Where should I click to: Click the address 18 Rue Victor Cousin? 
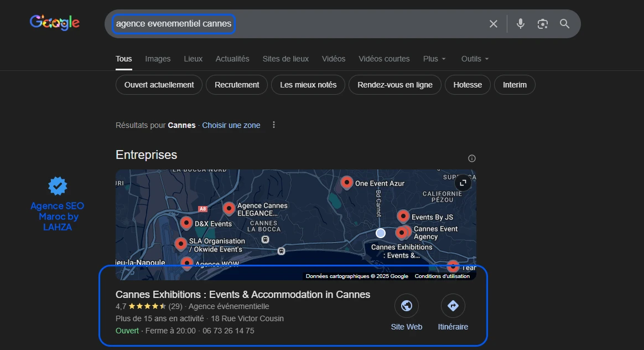coord(247,318)
